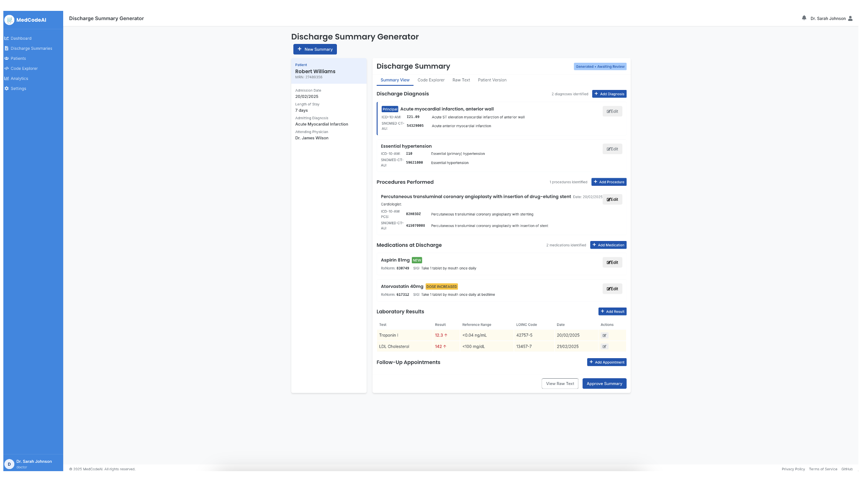
Task: Click the patient name Robert Williams
Action: 315,72
